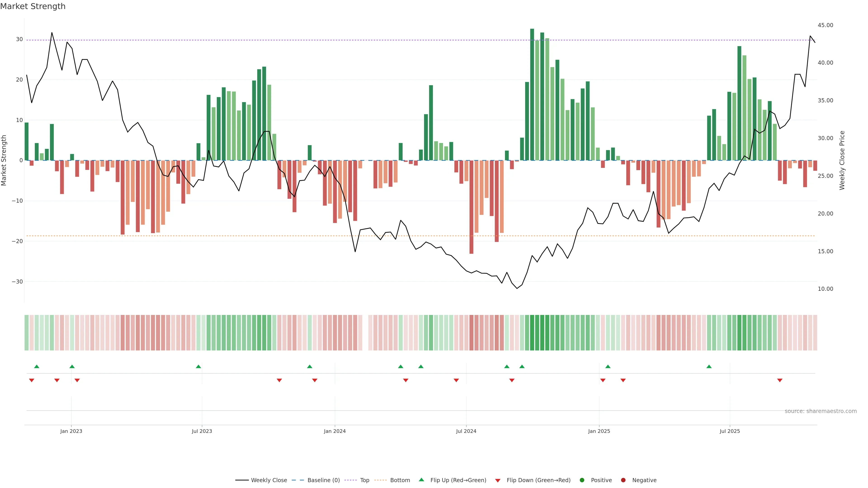Click the flip-down triangle before Jul 2024
This screenshot has width=868, height=488.
pyautogui.click(x=456, y=380)
